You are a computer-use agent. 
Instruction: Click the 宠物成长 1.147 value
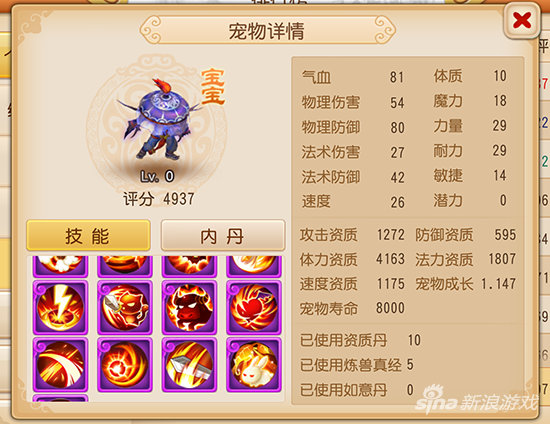tap(498, 284)
